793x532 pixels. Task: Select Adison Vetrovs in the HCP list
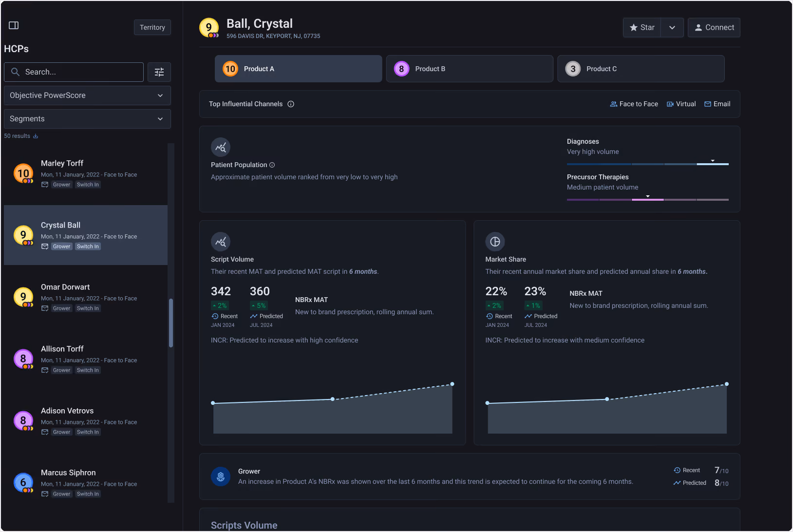[x=86, y=421]
